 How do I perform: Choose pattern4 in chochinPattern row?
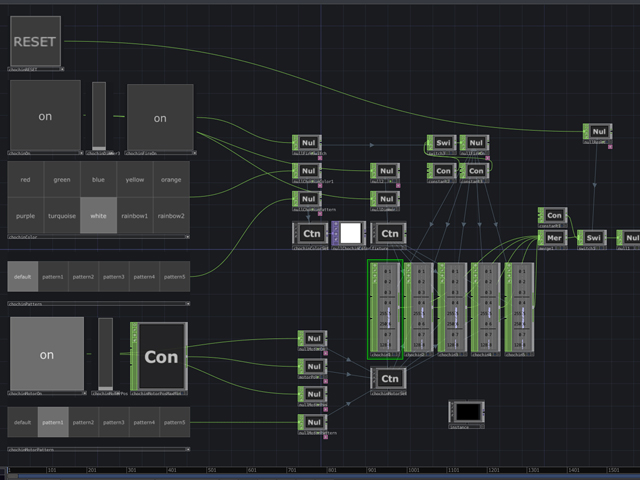tap(144, 276)
